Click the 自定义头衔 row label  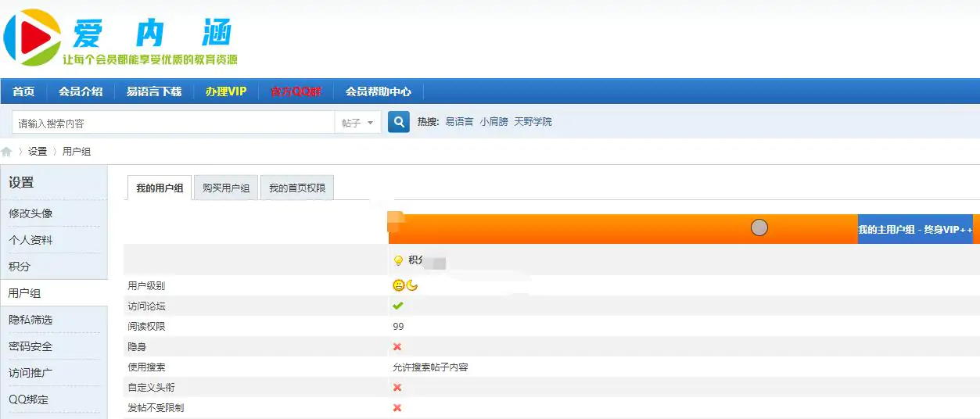tap(151, 387)
